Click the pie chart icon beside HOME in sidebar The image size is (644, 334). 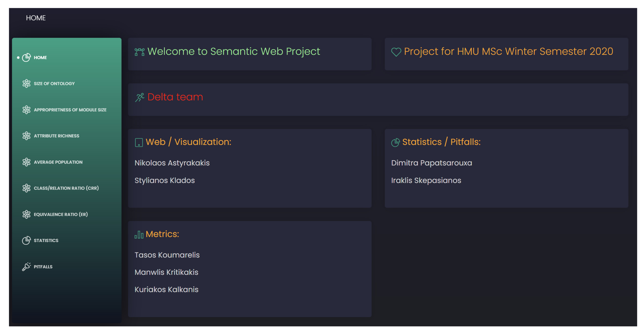pos(26,57)
